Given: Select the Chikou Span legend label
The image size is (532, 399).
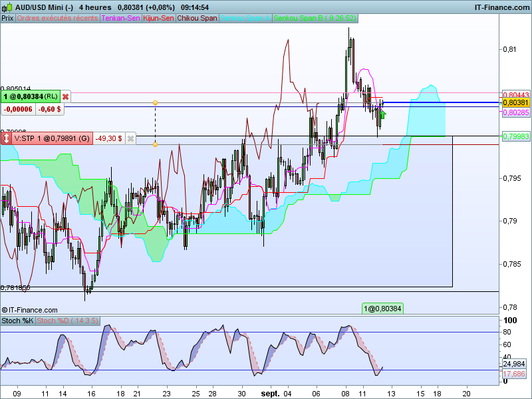Looking at the screenshot, I should 197,18.
